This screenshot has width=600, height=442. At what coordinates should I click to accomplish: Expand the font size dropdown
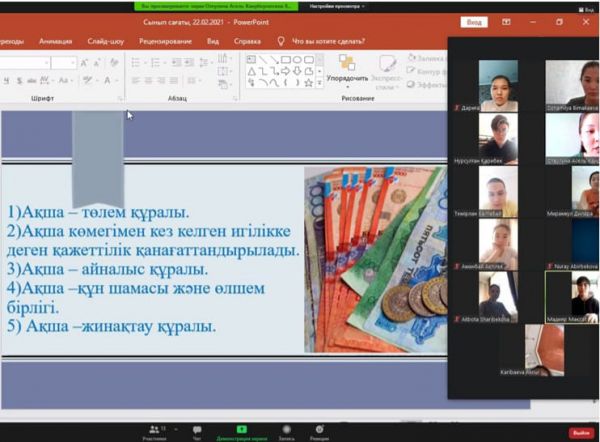pyautogui.click(x=73, y=62)
